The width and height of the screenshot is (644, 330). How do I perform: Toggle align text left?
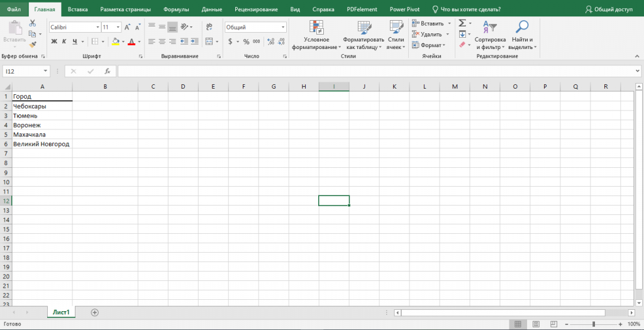point(152,41)
